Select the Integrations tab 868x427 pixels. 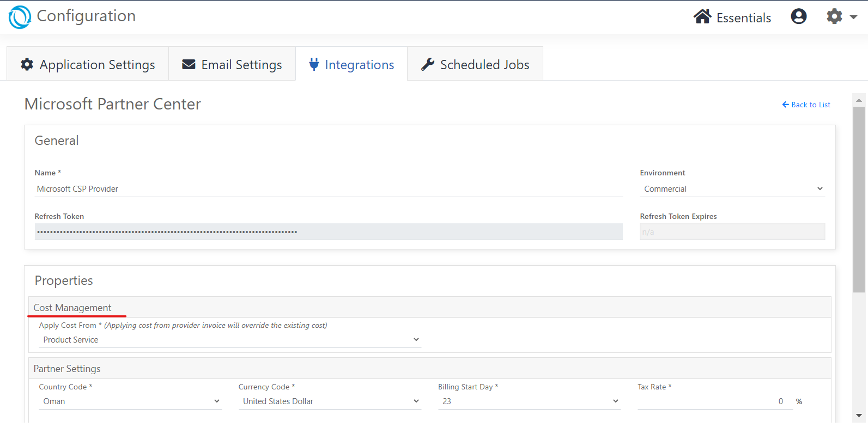(351, 64)
